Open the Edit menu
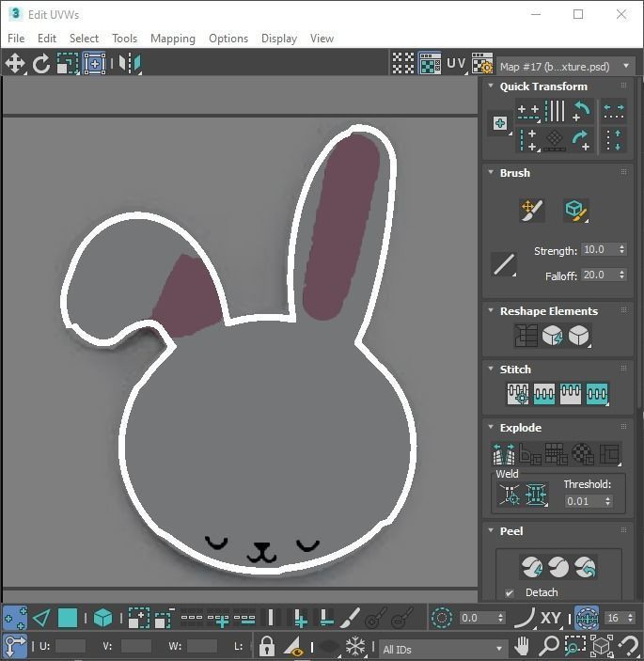Screen dimensions: 644x661 [x=47, y=39]
